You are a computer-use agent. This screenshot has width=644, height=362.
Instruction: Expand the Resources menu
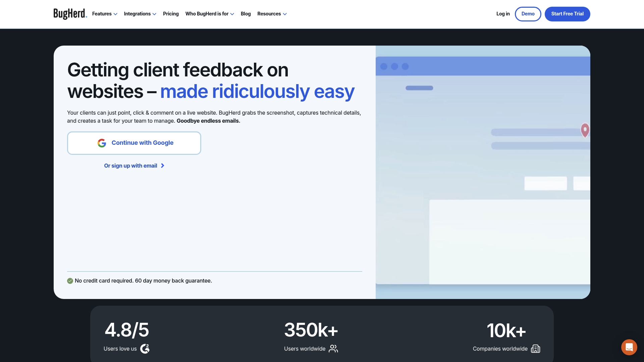pyautogui.click(x=272, y=14)
